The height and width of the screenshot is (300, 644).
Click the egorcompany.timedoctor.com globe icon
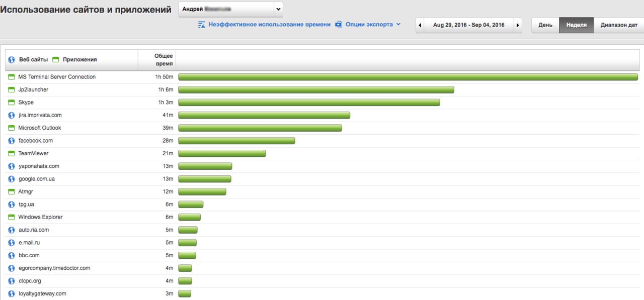[x=12, y=268]
